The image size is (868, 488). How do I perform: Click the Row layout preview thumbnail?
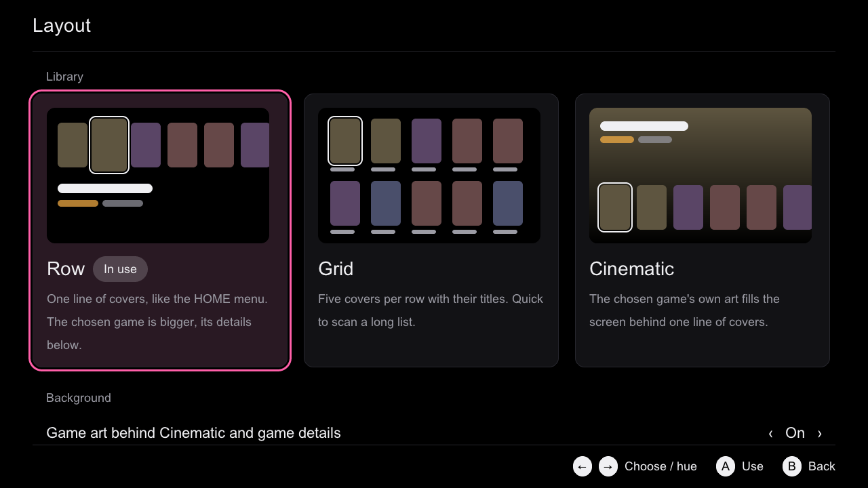[158, 176]
